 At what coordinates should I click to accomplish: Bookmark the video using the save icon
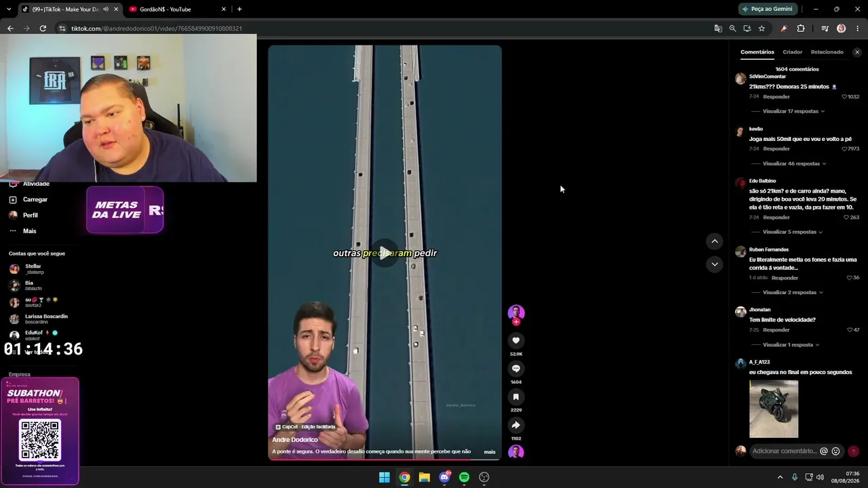tap(516, 397)
